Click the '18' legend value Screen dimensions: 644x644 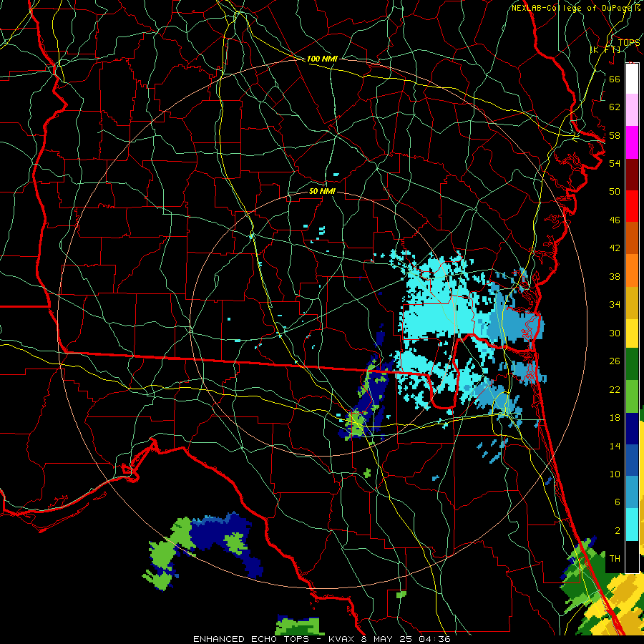click(615, 418)
